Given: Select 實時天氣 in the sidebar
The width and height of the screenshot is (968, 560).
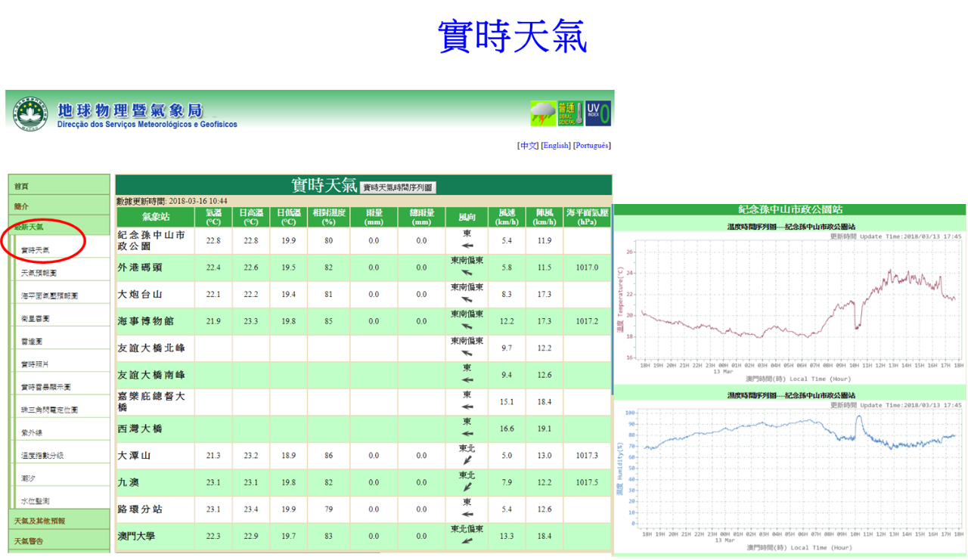Looking at the screenshot, I should pyautogui.click(x=36, y=250).
